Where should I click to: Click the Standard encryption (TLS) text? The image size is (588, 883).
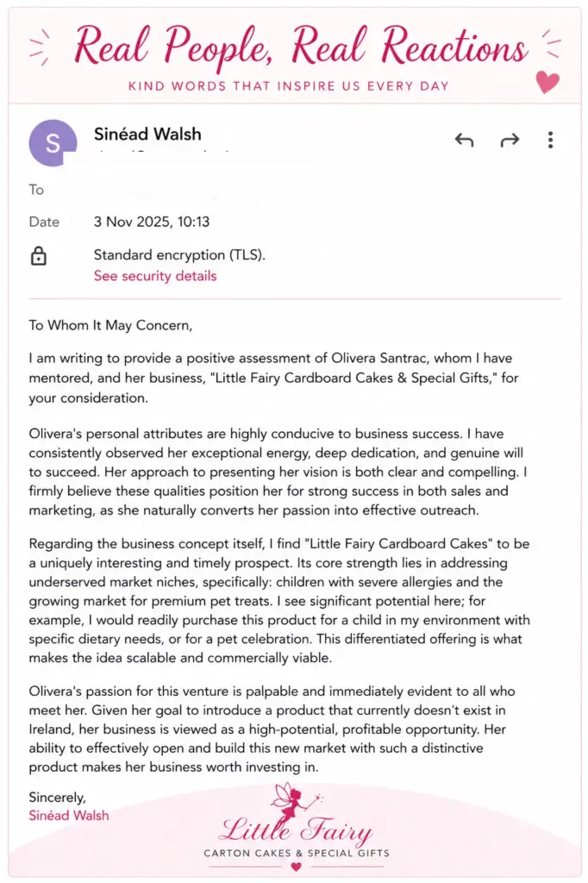click(x=179, y=255)
